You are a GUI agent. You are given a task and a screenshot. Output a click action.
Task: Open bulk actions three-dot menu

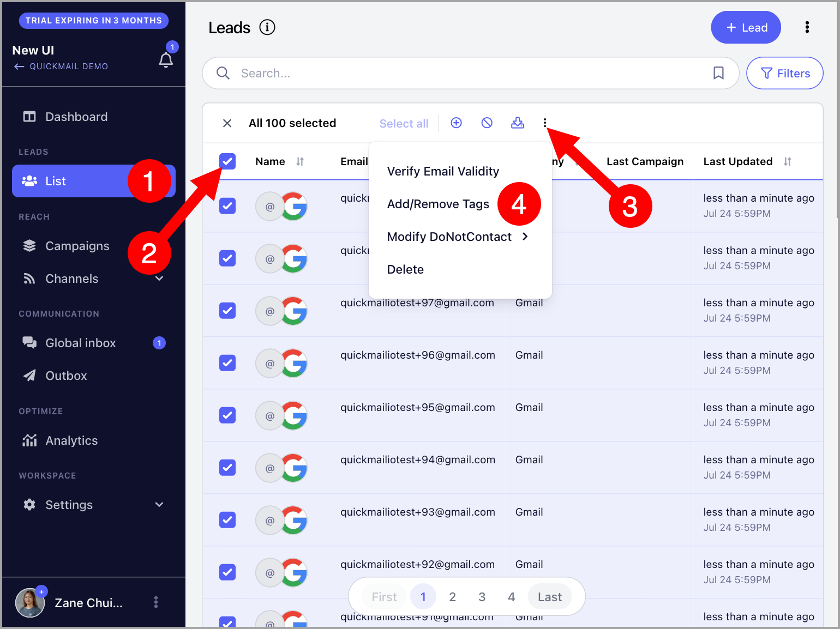545,123
